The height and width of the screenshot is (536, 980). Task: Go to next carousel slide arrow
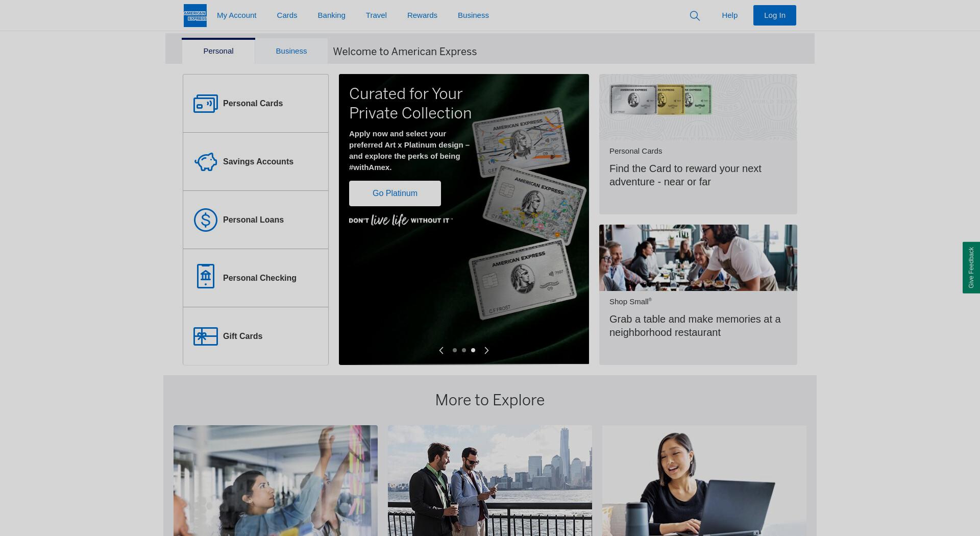coord(486,350)
